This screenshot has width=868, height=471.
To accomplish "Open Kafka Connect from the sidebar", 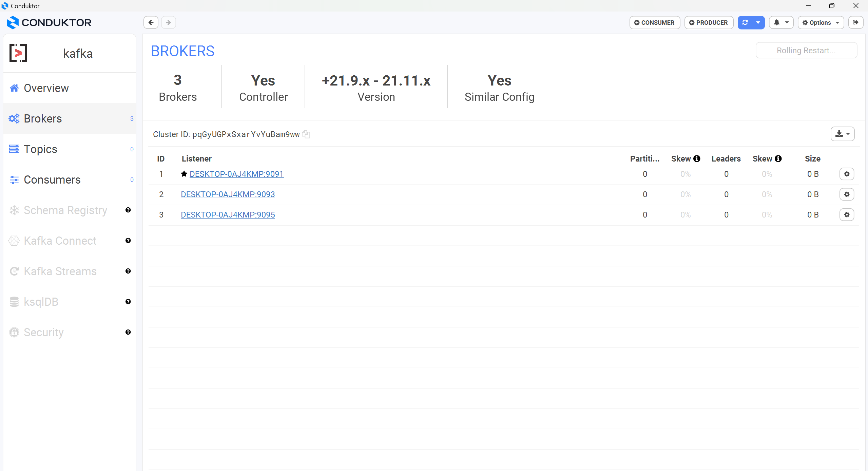I will coord(60,241).
